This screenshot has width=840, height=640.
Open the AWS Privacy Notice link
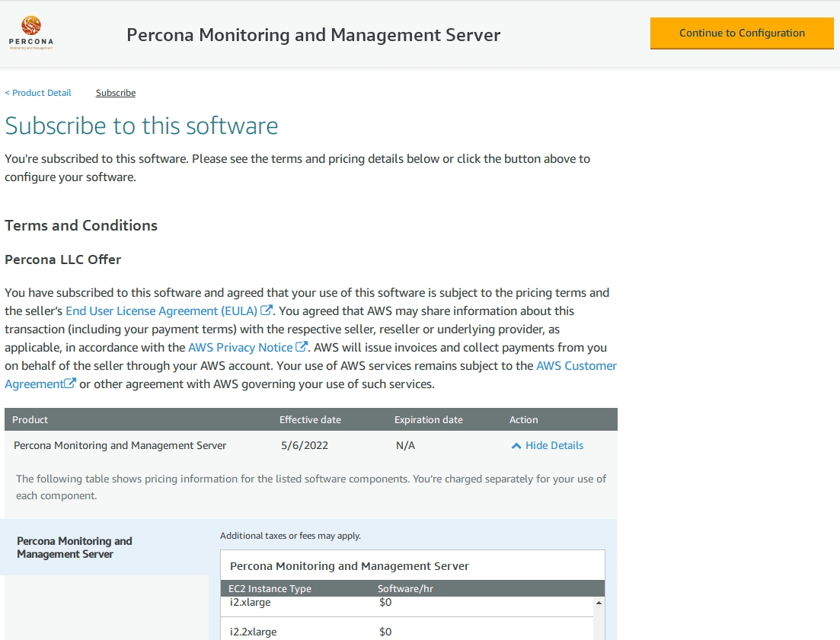coord(241,346)
